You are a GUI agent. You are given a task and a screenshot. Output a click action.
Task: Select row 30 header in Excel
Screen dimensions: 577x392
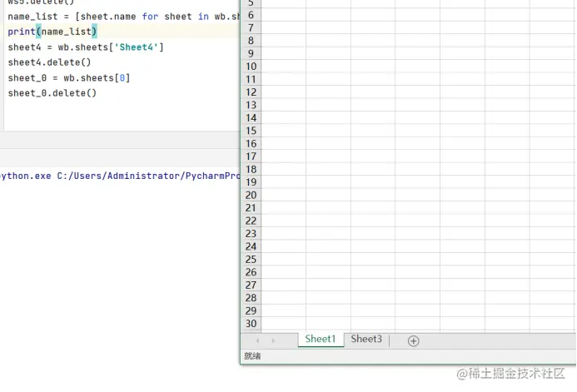251,324
